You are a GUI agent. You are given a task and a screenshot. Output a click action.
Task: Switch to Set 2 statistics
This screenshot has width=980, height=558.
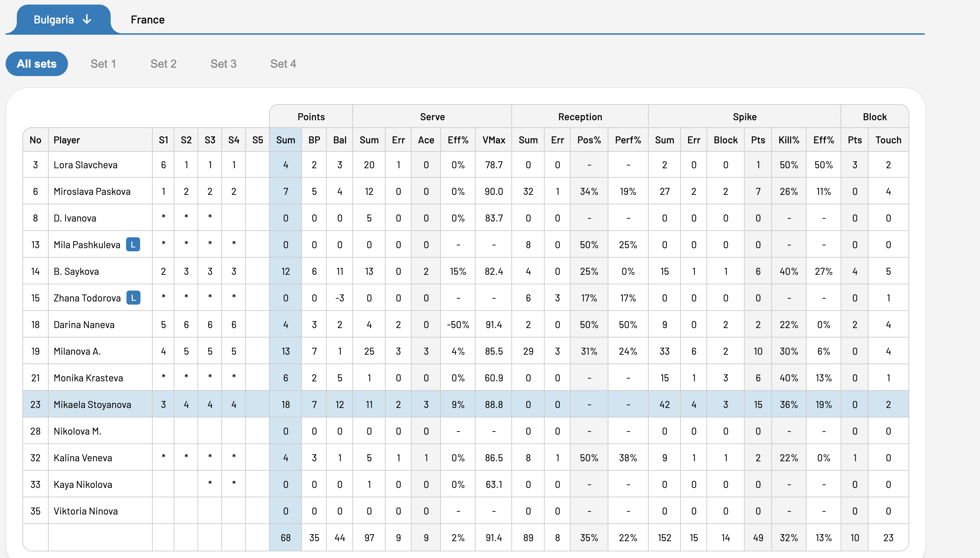click(164, 64)
